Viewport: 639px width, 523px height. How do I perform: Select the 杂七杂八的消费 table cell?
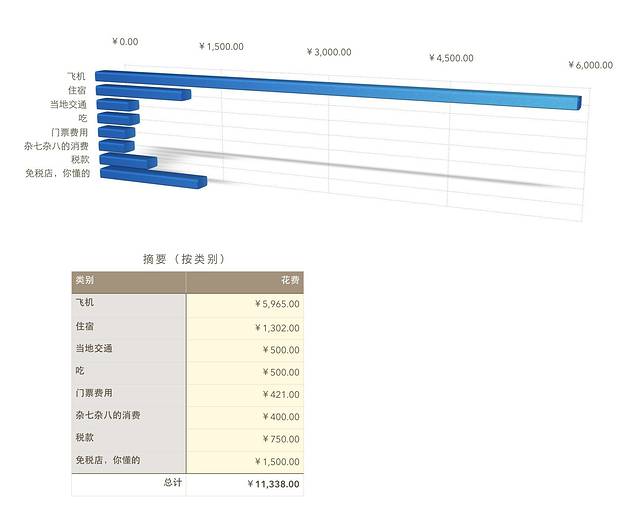coord(128,416)
